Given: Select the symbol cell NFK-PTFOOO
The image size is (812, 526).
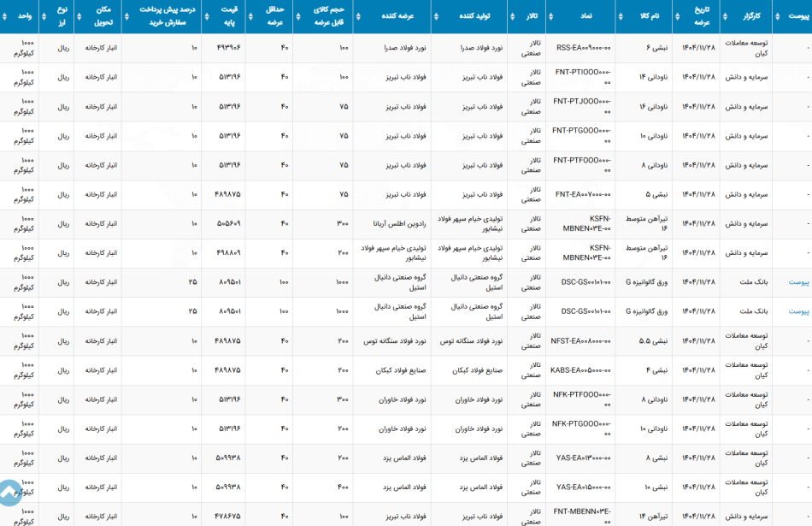Looking at the screenshot, I should (x=581, y=399).
